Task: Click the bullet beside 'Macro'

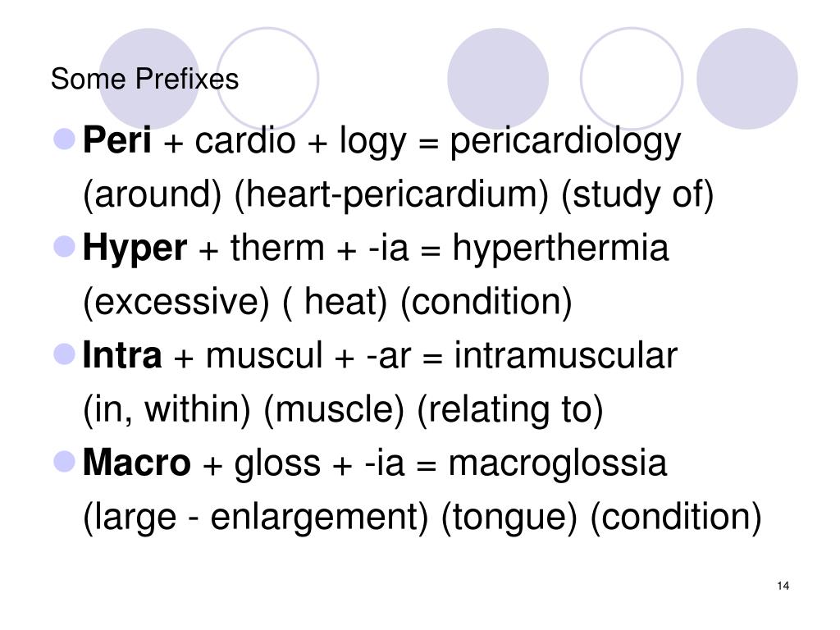Action: pos(65,462)
